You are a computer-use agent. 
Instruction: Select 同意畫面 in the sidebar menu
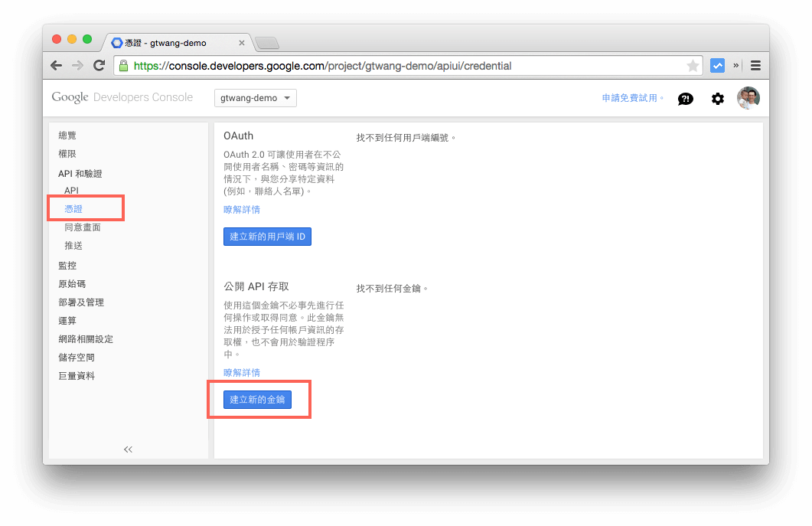83,227
